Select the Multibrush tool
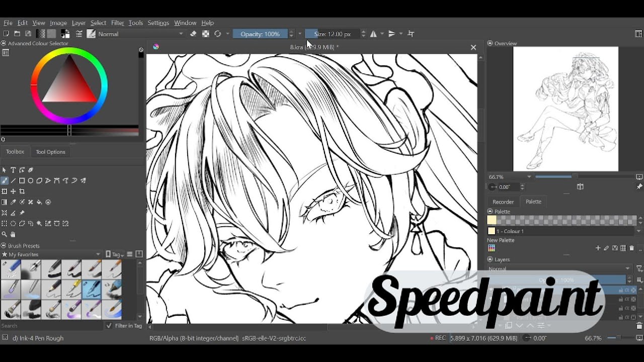 pos(83,181)
